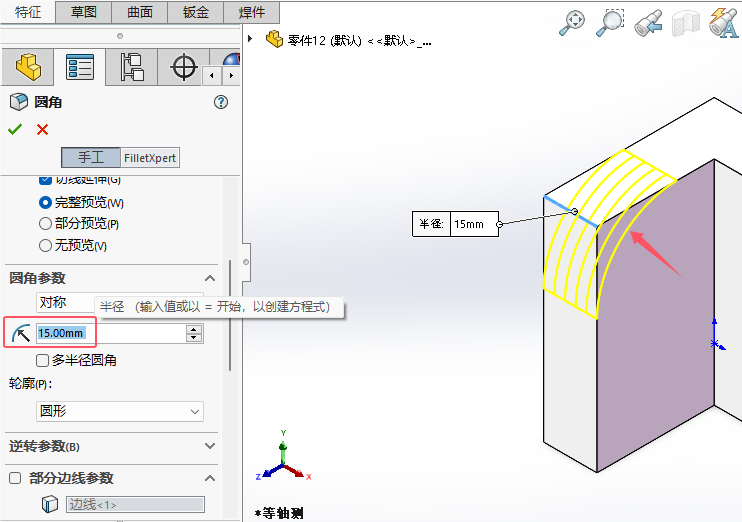Confirm fillet with green checkmark
Screen dimensions: 742x522
click(x=15, y=129)
